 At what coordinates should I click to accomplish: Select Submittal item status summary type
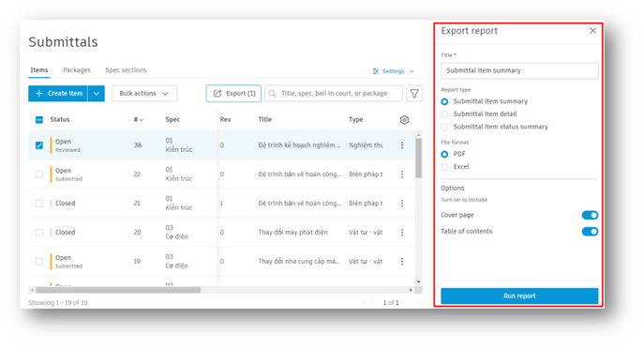(x=444, y=127)
